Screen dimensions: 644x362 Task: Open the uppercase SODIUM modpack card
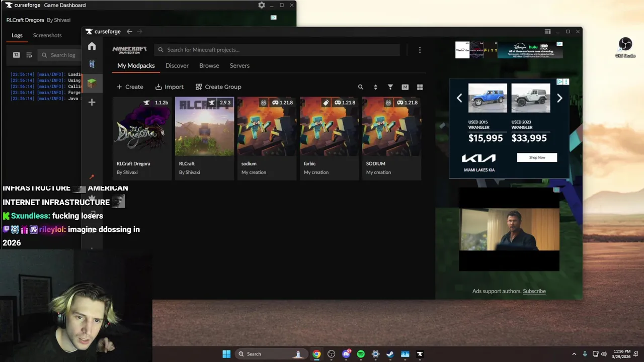(391, 138)
